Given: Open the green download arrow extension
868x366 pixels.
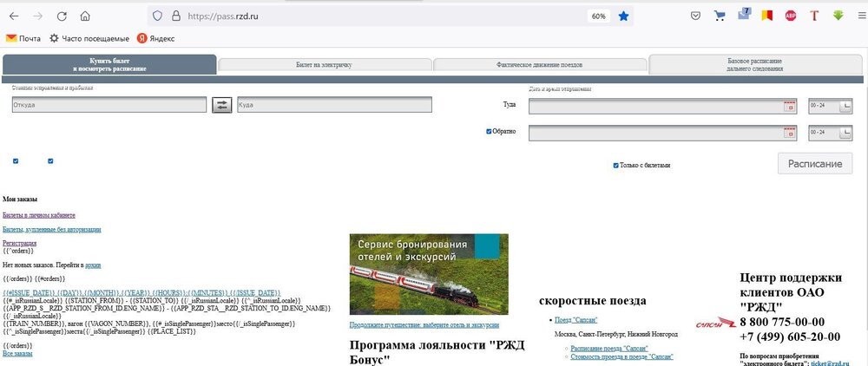Looking at the screenshot, I should point(838,16).
